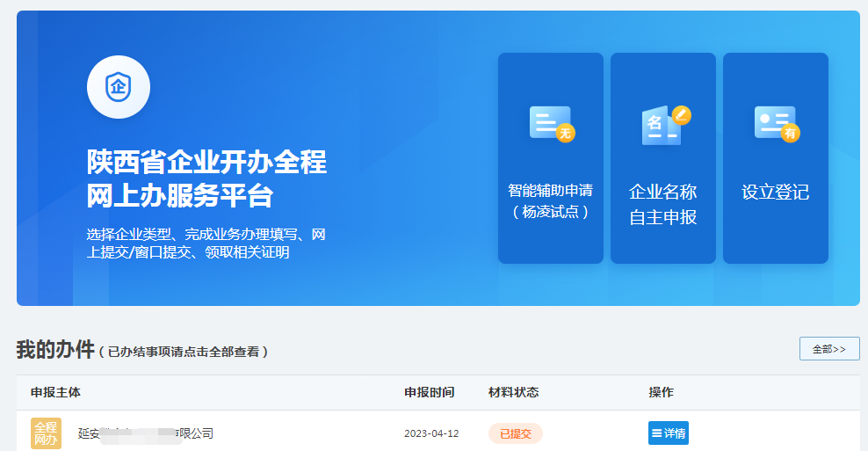868x451 pixels.
Task: Select 企业名称自主申报 label
Action: pyautogui.click(x=662, y=205)
